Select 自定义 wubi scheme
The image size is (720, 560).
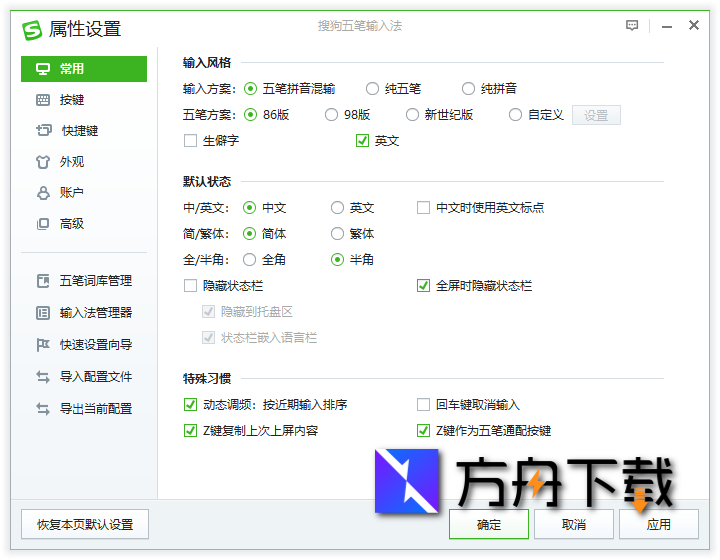(515, 115)
